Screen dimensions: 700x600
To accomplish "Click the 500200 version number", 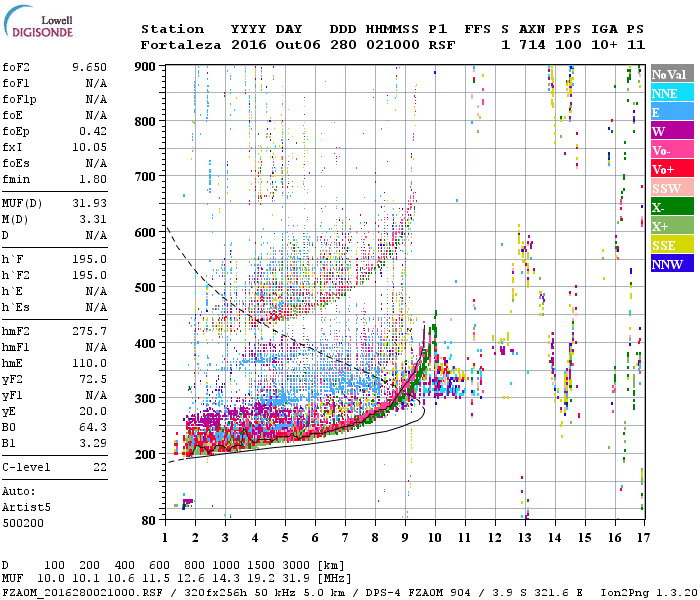I will 23,523.
